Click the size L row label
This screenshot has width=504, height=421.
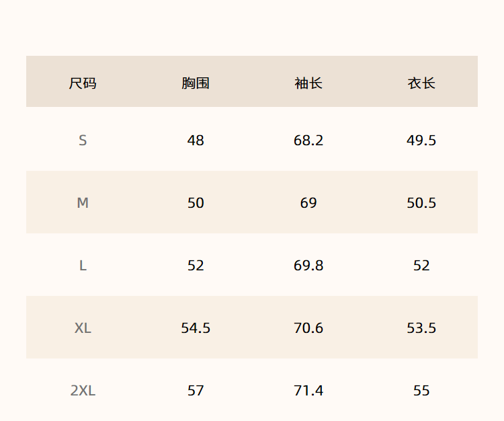click(x=83, y=266)
